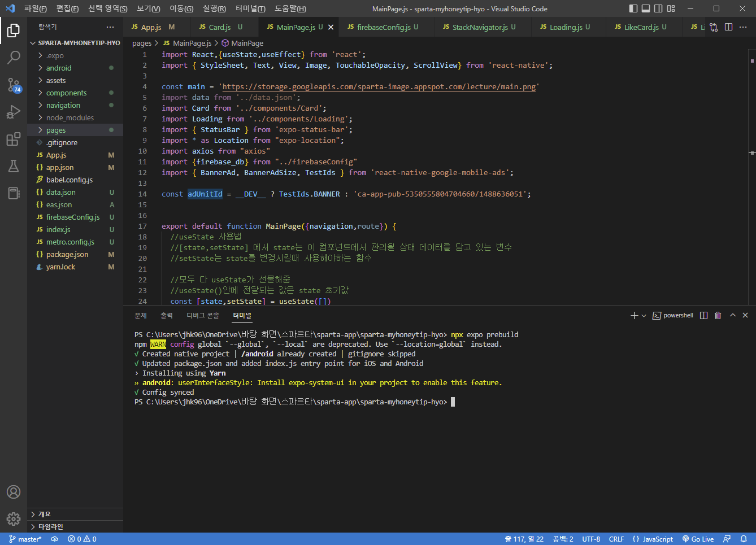Expand the pages folder
This screenshot has height=545, width=756.
[75, 130]
